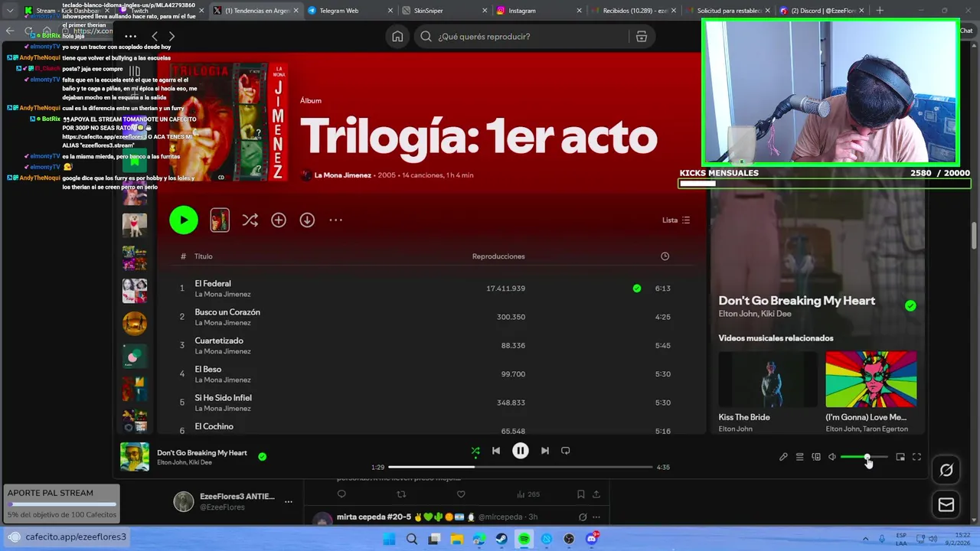Open Steam from the taskbar
Viewport: 980px width, 551px height.
tap(501, 539)
